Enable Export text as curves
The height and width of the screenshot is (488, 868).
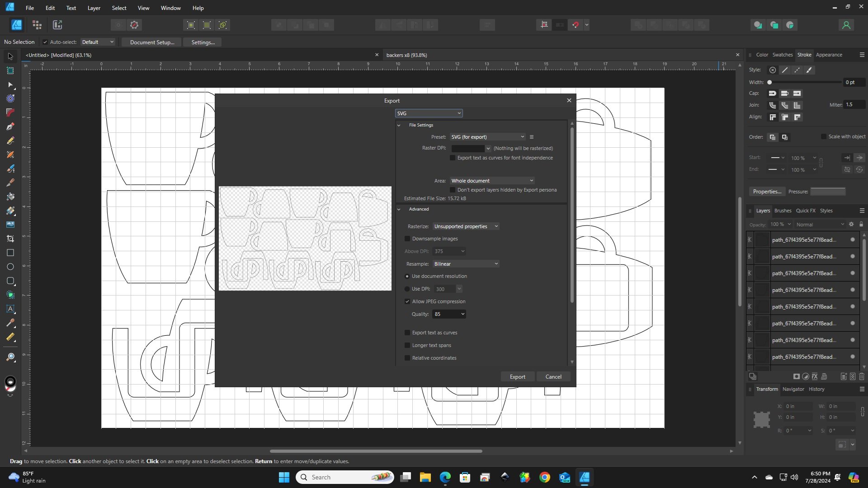[x=407, y=333]
